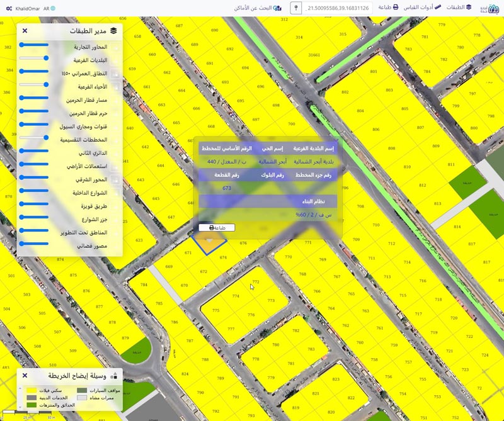
Task: Toggle visibility of النطاق_العمراني ١٤٥٠ layer
Action: click(x=115, y=74)
